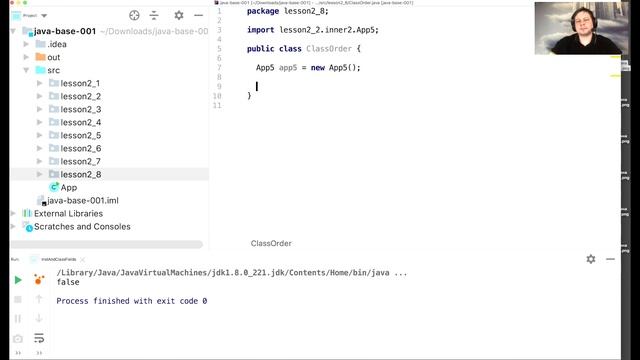The width and height of the screenshot is (640, 360).
Task: Select the lesson2_6 package
Action: pyautogui.click(x=81, y=149)
